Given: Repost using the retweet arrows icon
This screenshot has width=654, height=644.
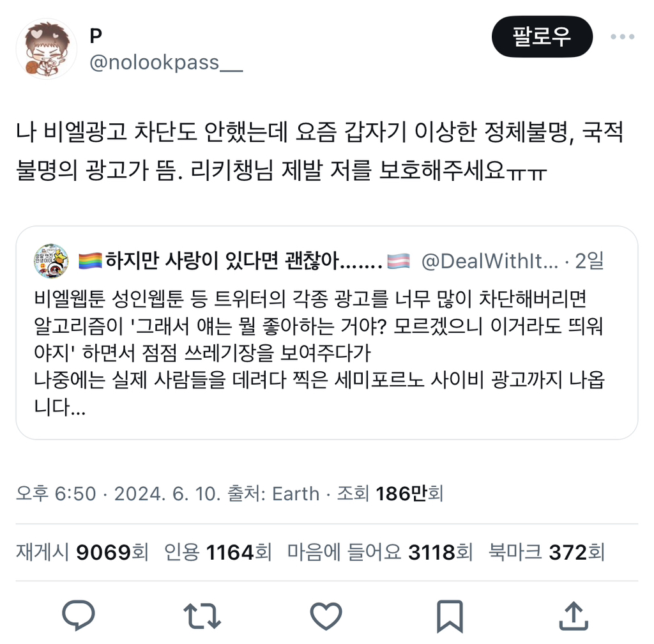Looking at the screenshot, I should click(x=202, y=616).
